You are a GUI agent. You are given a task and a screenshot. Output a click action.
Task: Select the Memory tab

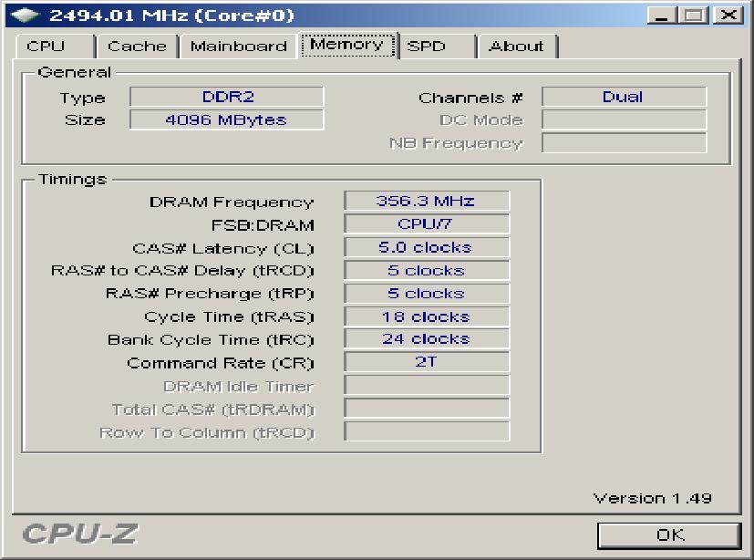click(x=347, y=45)
